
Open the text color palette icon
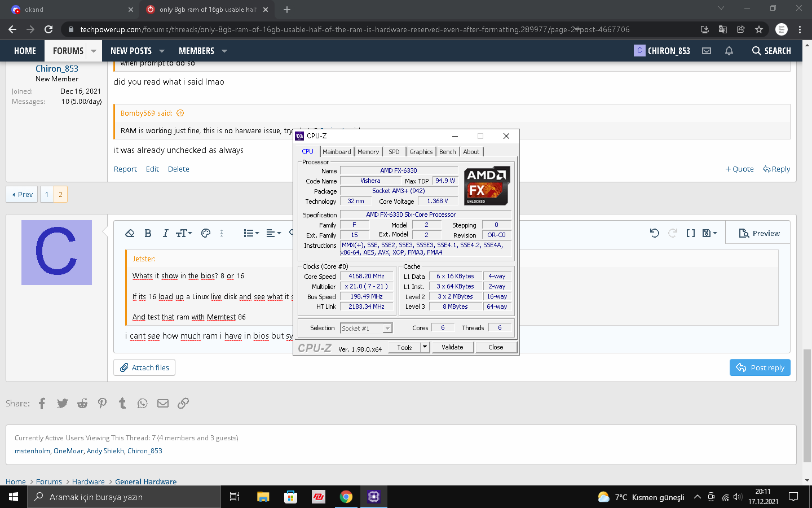tap(206, 233)
